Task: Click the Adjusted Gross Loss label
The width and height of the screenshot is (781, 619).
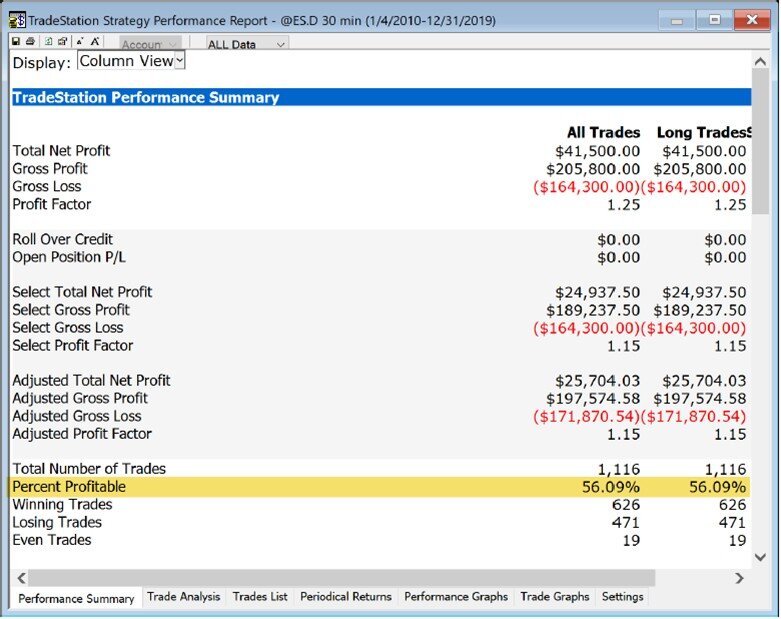Action: 77,416
